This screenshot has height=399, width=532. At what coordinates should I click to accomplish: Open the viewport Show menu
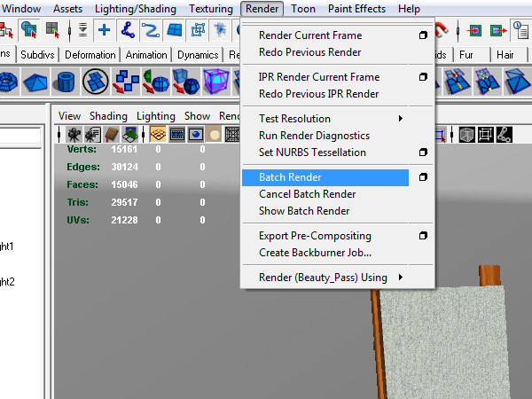point(197,116)
